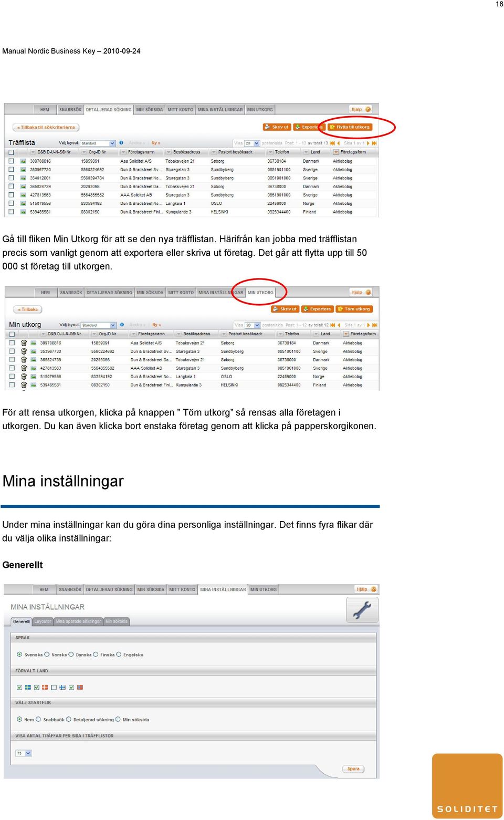Click Töm utkorg button
504x820 pixels.
(x=354, y=309)
